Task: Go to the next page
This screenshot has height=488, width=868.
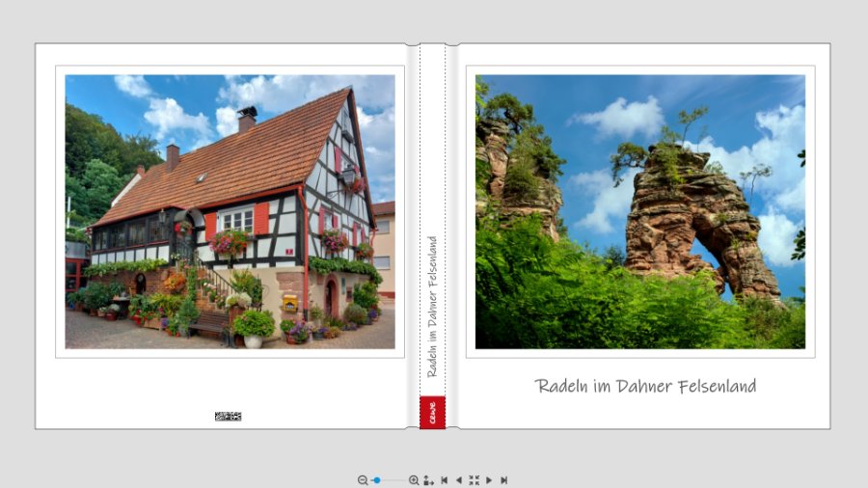Action: click(x=489, y=480)
